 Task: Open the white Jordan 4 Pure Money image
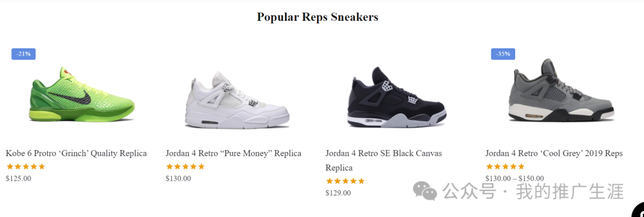(237, 100)
